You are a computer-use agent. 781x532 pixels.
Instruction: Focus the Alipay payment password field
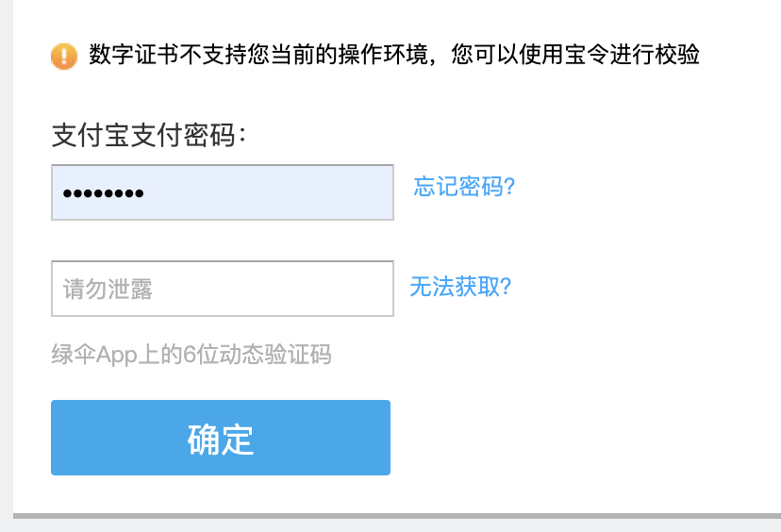click(x=222, y=193)
